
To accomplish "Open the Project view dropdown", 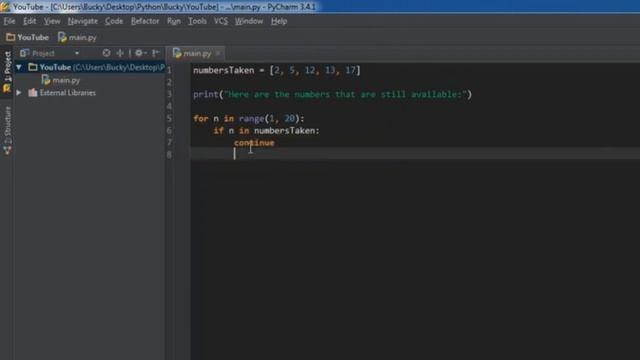I will (77, 53).
